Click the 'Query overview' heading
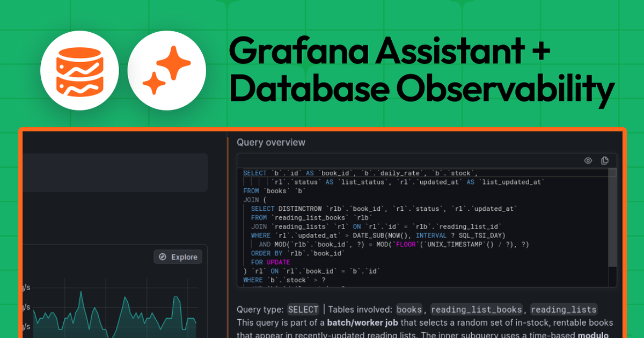Screen dimensions: 644x338 click(271, 142)
